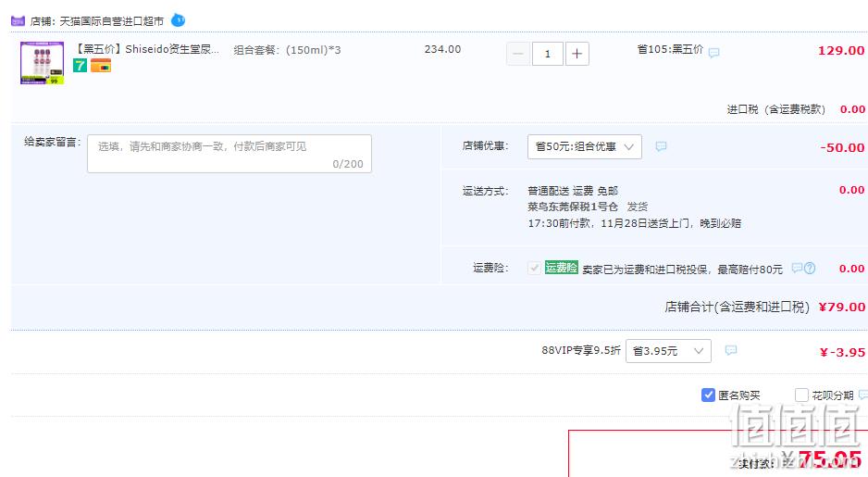The height and width of the screenshot is (477, 868).
Task: Increase quantity with the plus button
Action: coord(577,54)
